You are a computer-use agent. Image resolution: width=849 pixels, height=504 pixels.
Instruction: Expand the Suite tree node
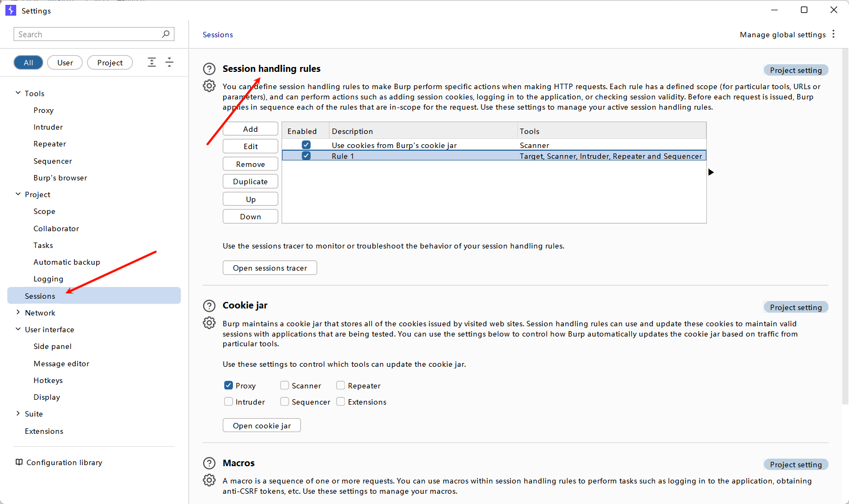tap(18, 414)
